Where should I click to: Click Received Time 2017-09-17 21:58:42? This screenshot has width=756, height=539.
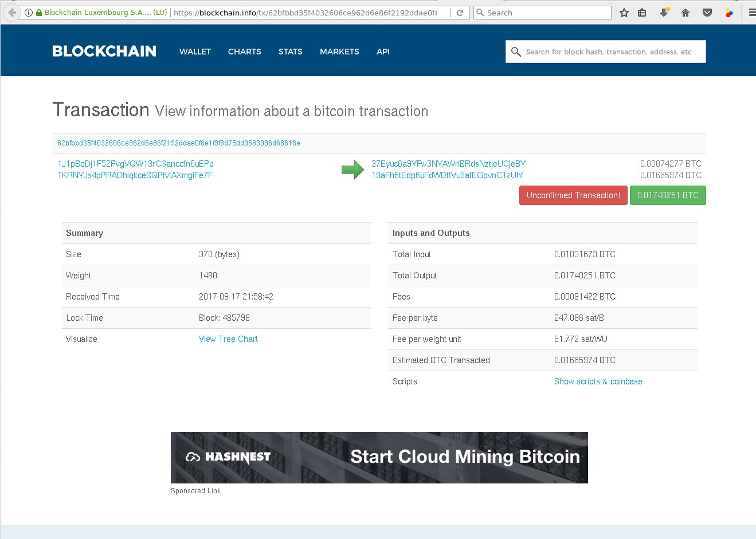click(236, 297)
